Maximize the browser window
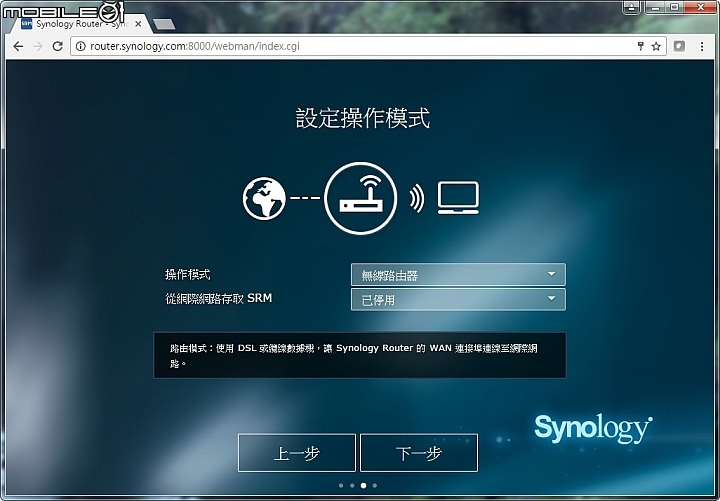 point(674,7)
